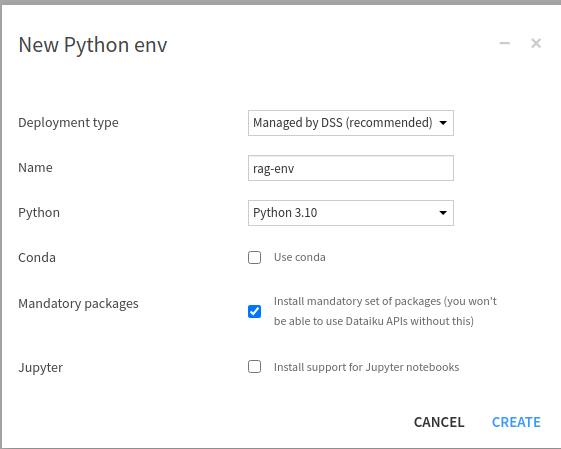Click the Deployment type dropdown arrow
Viewport: 561px width, 449px height.
coord(443,123)
